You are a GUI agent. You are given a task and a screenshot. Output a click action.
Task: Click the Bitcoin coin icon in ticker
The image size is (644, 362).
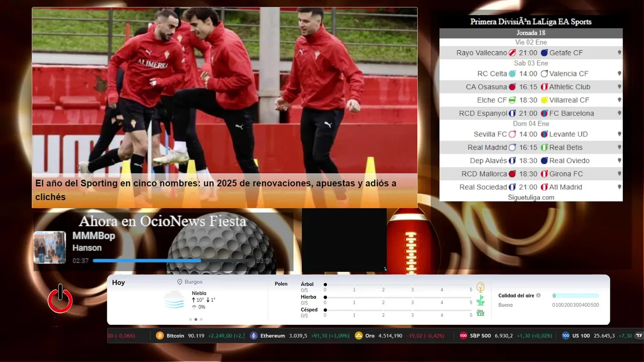tap(160, 335)
